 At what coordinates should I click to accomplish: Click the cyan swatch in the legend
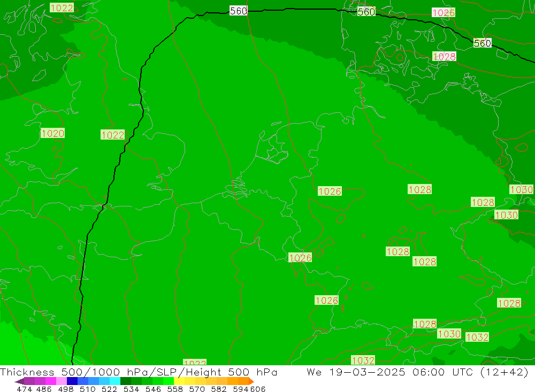115,381
